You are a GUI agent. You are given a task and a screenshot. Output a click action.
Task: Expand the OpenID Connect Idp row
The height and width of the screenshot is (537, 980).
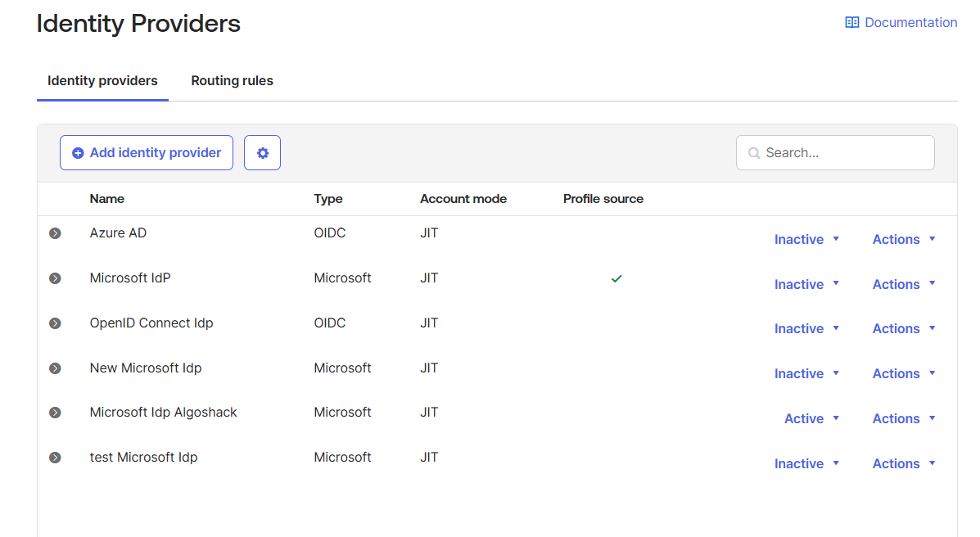click(x=55, y=323)
